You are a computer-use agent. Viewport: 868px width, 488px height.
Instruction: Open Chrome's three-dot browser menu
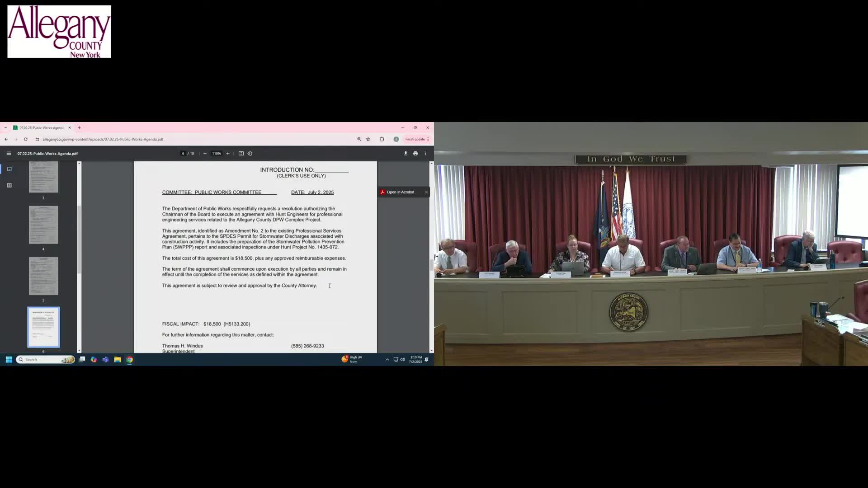pos(427,139)
